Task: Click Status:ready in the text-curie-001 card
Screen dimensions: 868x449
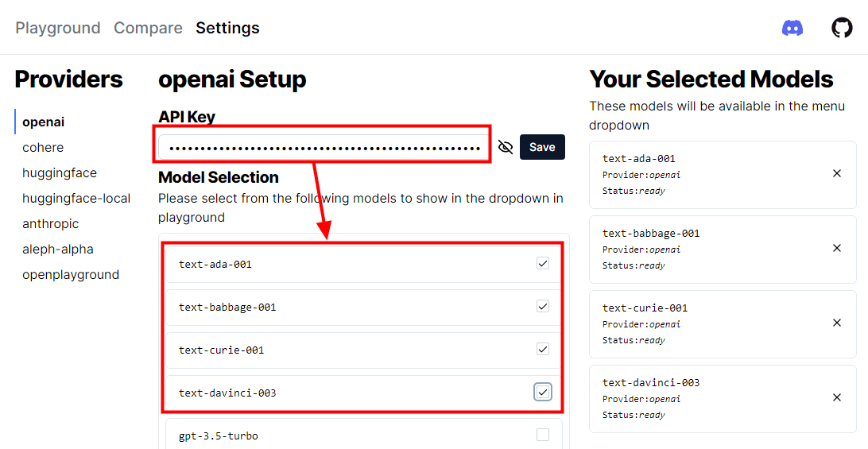Action: pos(634,340)
